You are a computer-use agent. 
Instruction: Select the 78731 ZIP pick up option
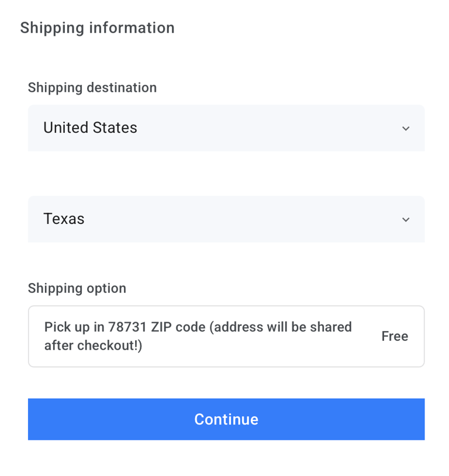point(226,336)
